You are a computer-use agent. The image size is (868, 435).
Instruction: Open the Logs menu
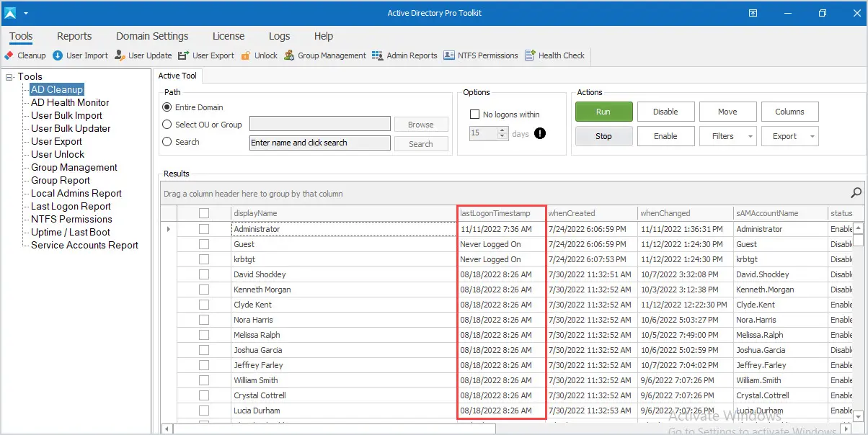pos(279,36)
